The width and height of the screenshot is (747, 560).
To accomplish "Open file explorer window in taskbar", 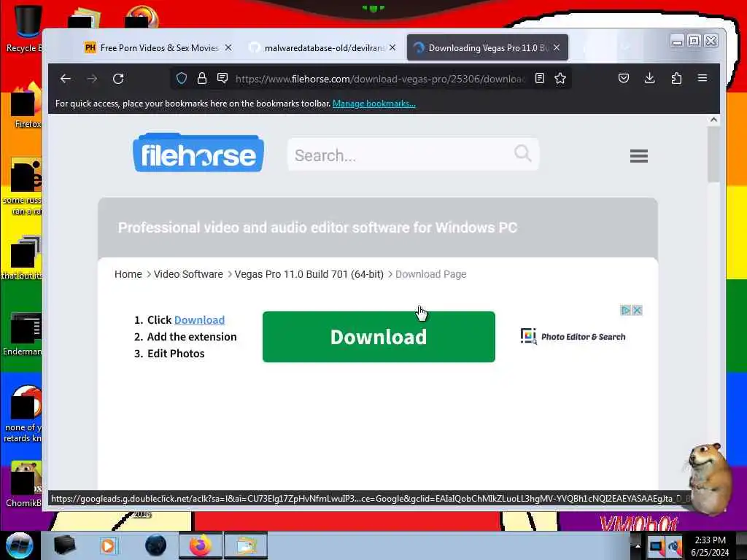I will (245, 545).
